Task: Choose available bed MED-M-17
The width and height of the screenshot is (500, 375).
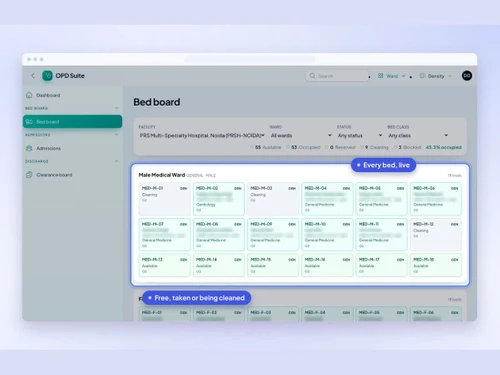Action: pos(381,265)
